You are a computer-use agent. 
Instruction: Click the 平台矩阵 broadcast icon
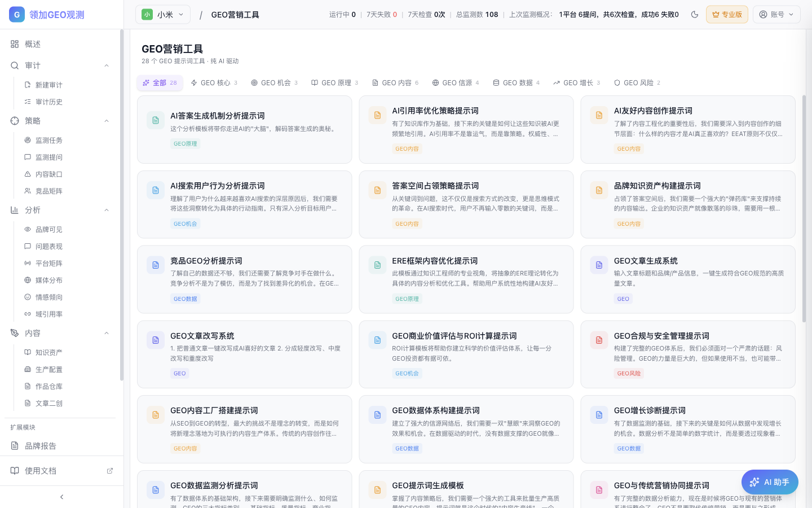point(28,263)
